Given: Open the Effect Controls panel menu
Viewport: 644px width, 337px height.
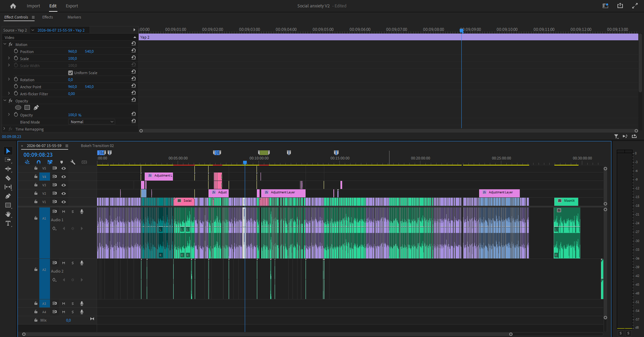Looking at the screenshot, I should point(33,17).
